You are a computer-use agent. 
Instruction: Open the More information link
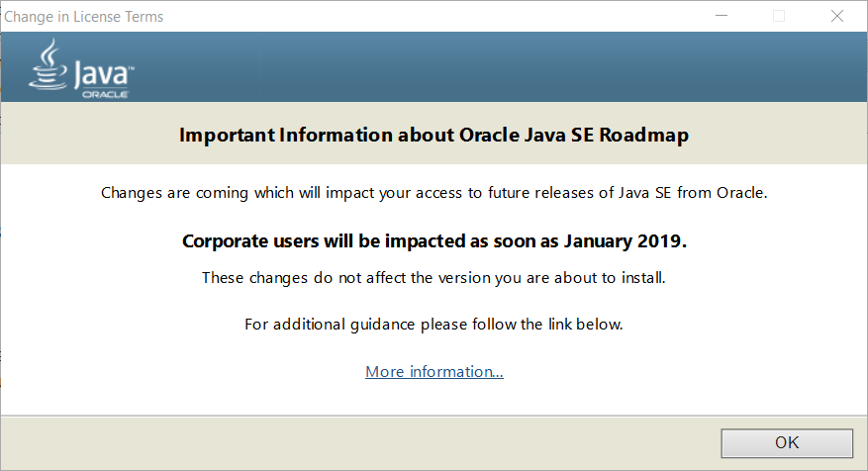point(434,372)
